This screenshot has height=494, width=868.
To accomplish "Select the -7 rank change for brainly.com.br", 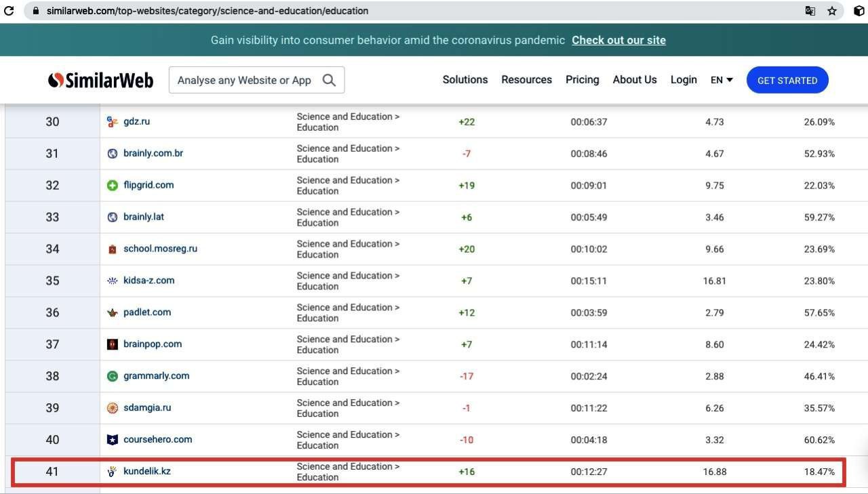I will point(467,154).
